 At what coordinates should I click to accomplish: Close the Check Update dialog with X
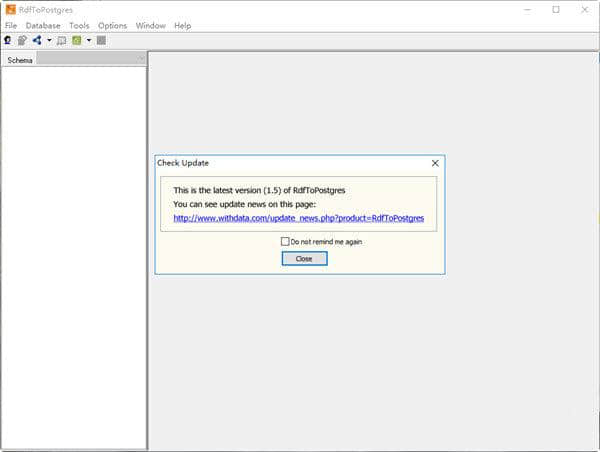435,162
